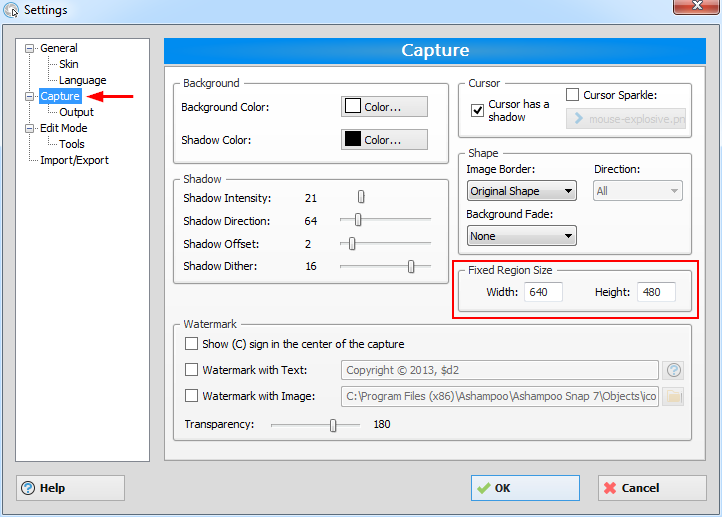The height and width of the screenshot is (517, 722).
Task: Open the Image Border Original Shape dropdown
Action: (x=521, y=191)
